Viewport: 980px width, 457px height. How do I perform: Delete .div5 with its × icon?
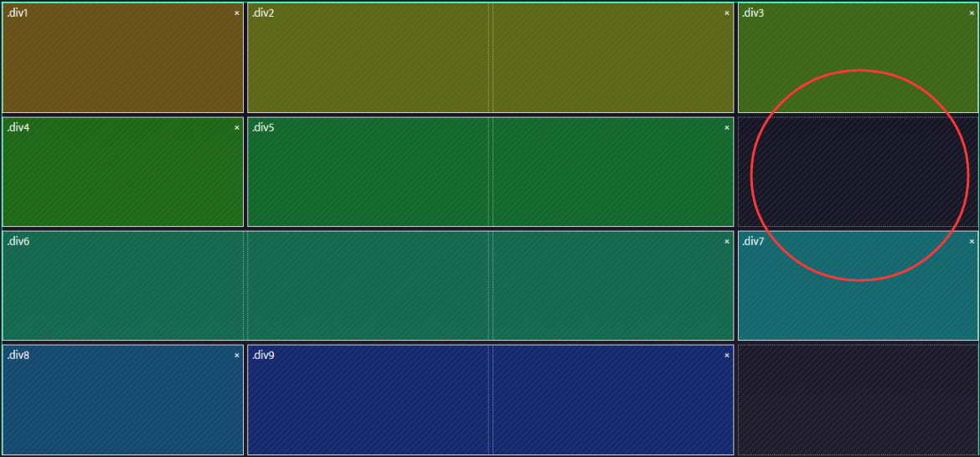(x=726, y=127)
